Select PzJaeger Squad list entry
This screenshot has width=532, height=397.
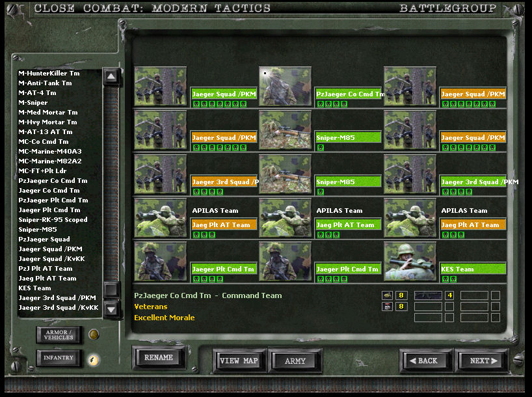pos(44,240)
